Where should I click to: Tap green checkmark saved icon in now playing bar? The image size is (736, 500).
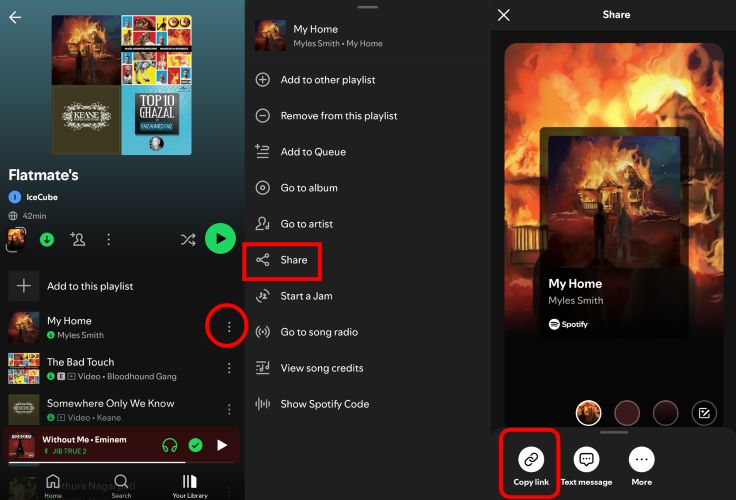pyautogui.click(x=195, y=445)
